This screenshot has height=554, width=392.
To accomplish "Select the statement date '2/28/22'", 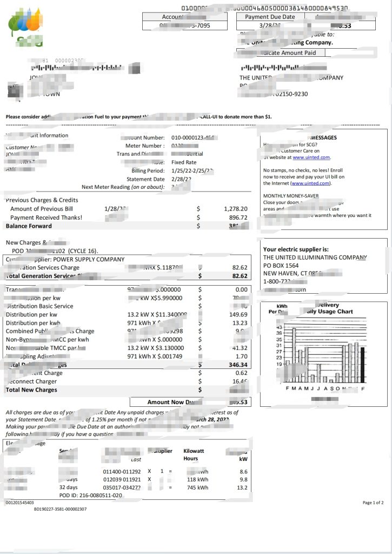I will (x=181, y=179).
